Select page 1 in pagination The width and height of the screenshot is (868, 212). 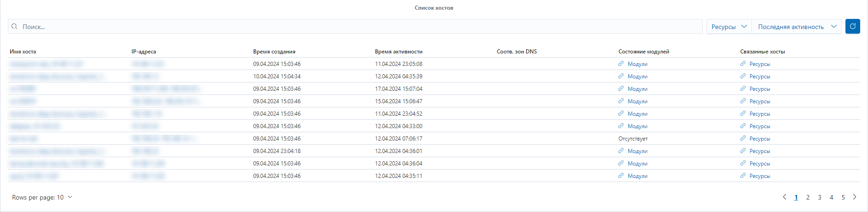(796, 197)
